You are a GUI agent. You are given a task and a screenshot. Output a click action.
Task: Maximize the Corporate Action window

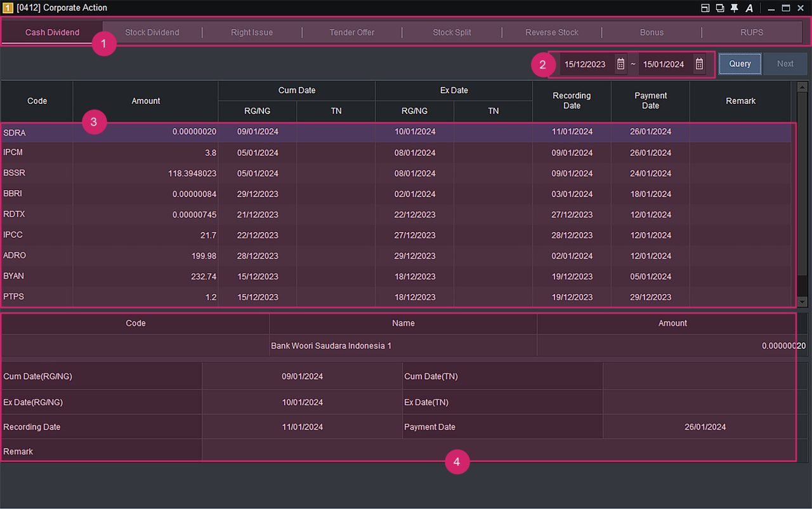[786, 8]
